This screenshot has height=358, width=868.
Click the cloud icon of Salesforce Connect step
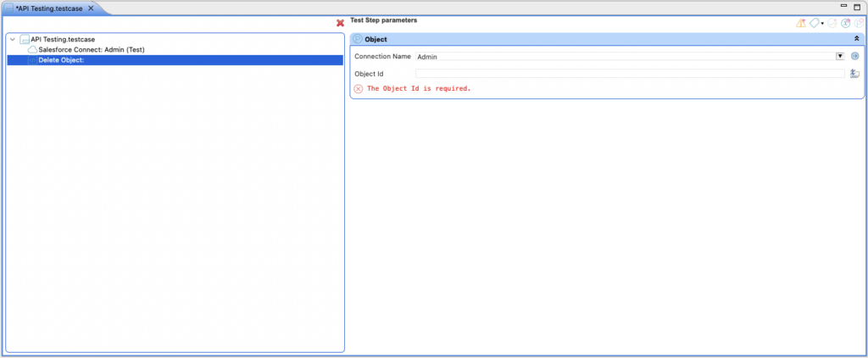coord(33,50)
